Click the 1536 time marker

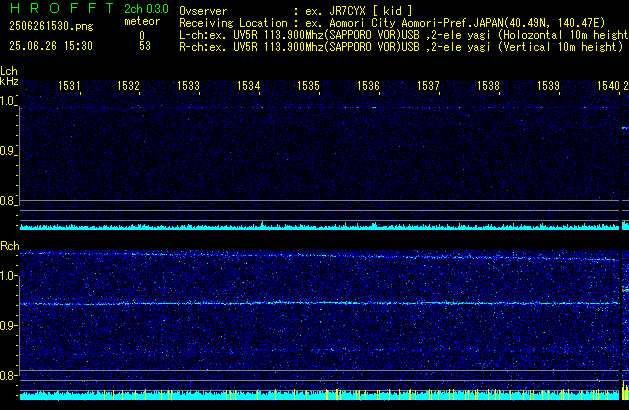click(368, 86)
